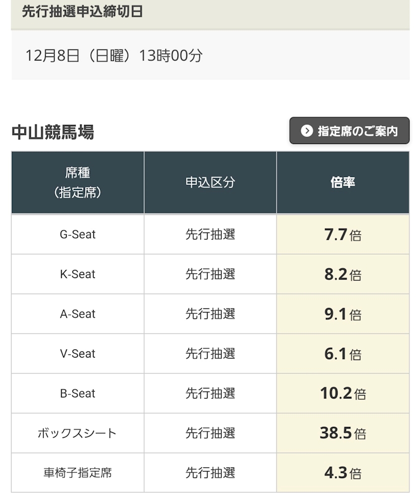Click the A-Seat row label
This screenshot has height=504, width=420.
[77, 314]
